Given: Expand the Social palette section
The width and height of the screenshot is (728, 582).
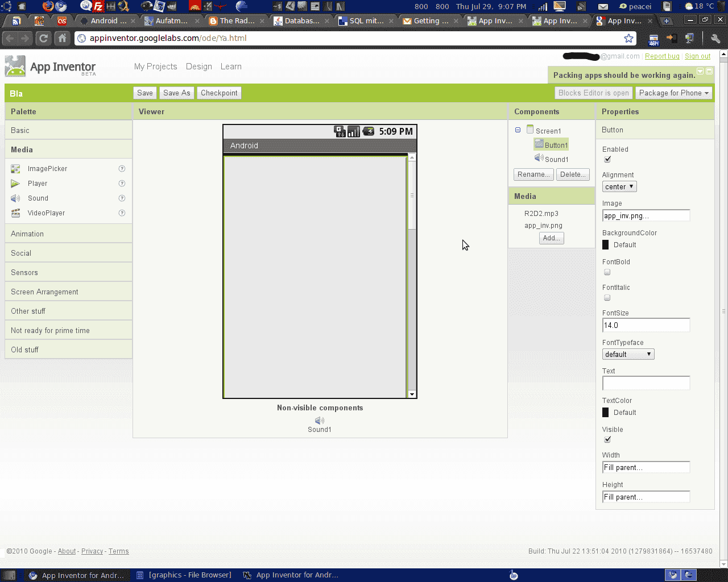Looking at the screenshot, I should [68, 253].
